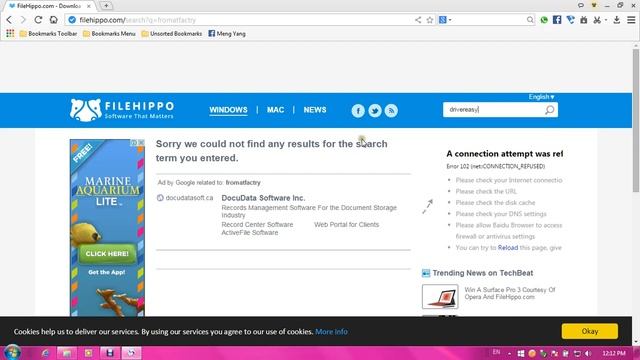Close the Marine Aquarium ad
640x360 pixels.
coord(141,142)
